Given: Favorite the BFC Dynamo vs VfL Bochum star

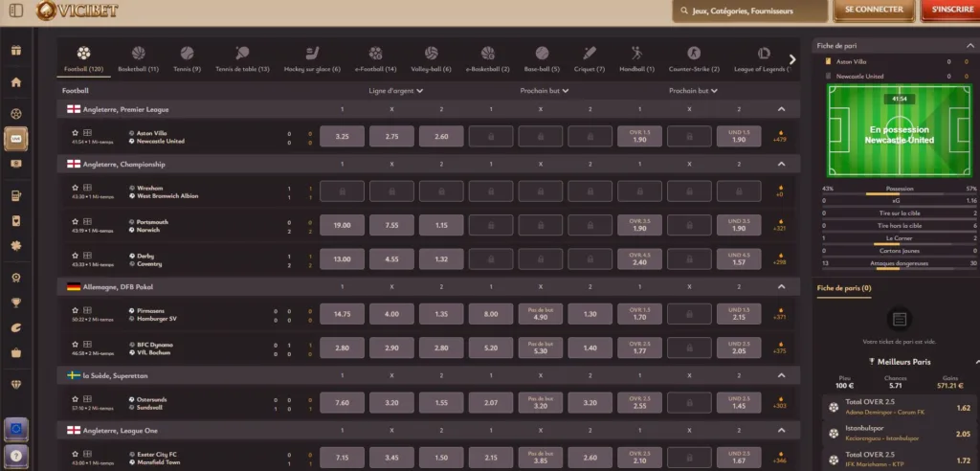Looking at the screenshot, I should pyautogui.click(x=76, y=344).
